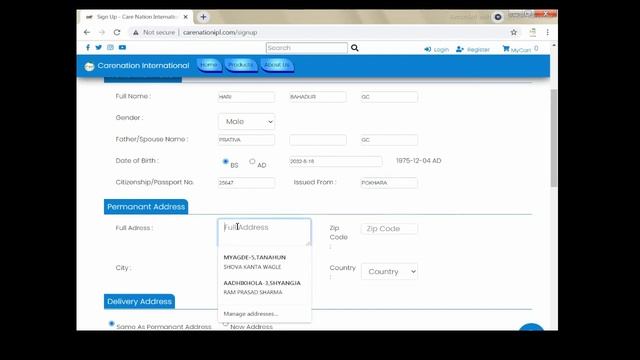Open the Country dropdown
The height and width of the screenshot is (360, 640).
(389, 271)
